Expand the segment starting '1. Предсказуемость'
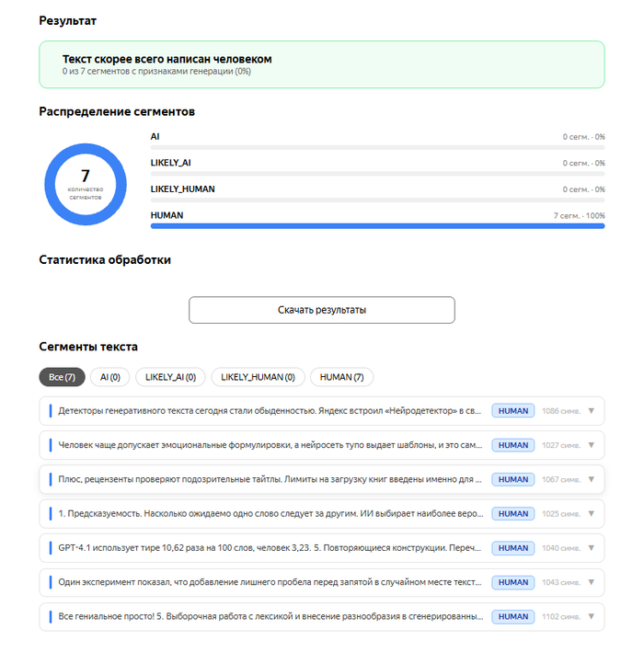This screenshot has width=644, height=652. (592, 513)
